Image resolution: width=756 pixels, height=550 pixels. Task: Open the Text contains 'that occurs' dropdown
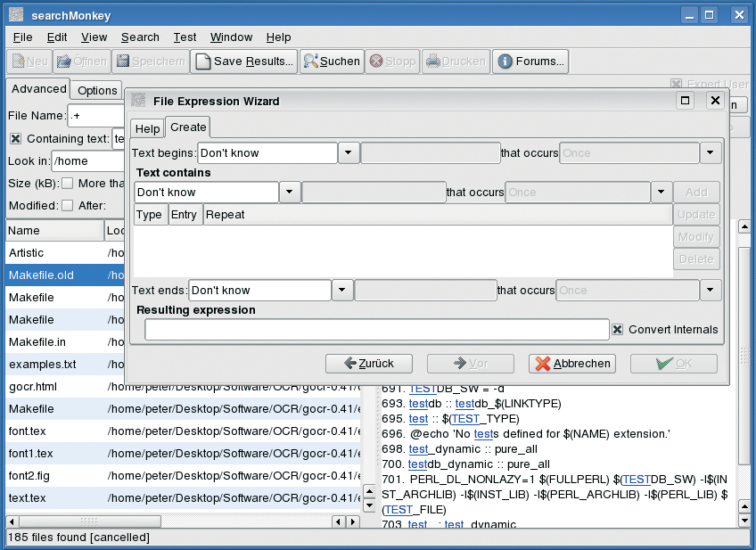[661, 192]
